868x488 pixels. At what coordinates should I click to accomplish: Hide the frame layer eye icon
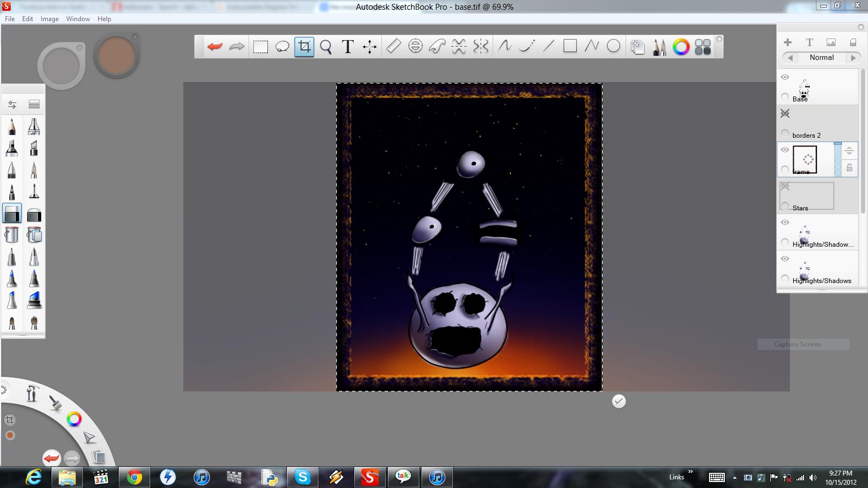785,150
